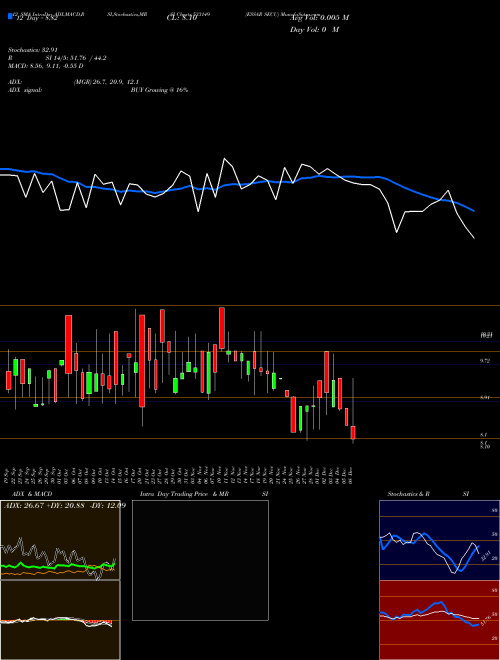Open the red-background RSI chart panel
The height and width of the screenshot is (660, 500).
click(x=439, y=620)
